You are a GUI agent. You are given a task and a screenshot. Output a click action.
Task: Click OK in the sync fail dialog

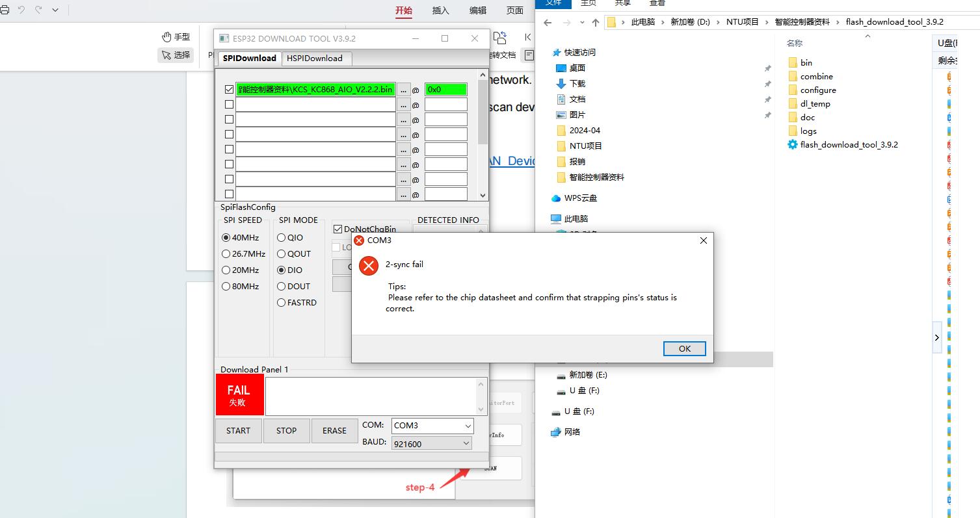point(684,349)
